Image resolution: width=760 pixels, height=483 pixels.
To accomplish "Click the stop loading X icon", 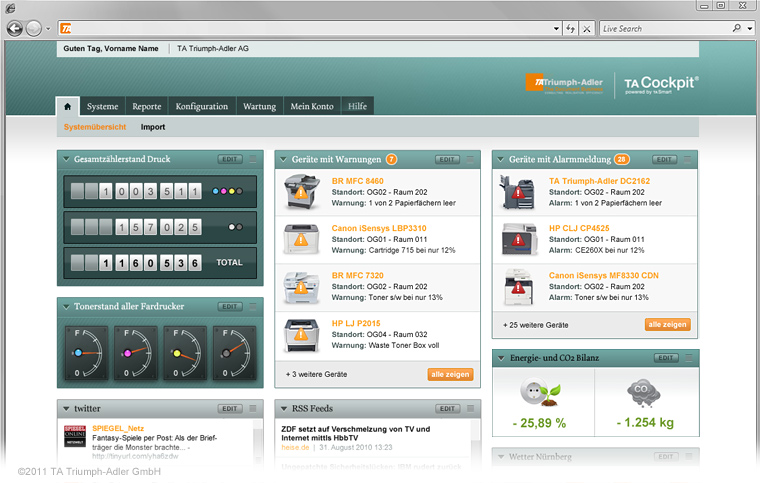I will point(586,29).
